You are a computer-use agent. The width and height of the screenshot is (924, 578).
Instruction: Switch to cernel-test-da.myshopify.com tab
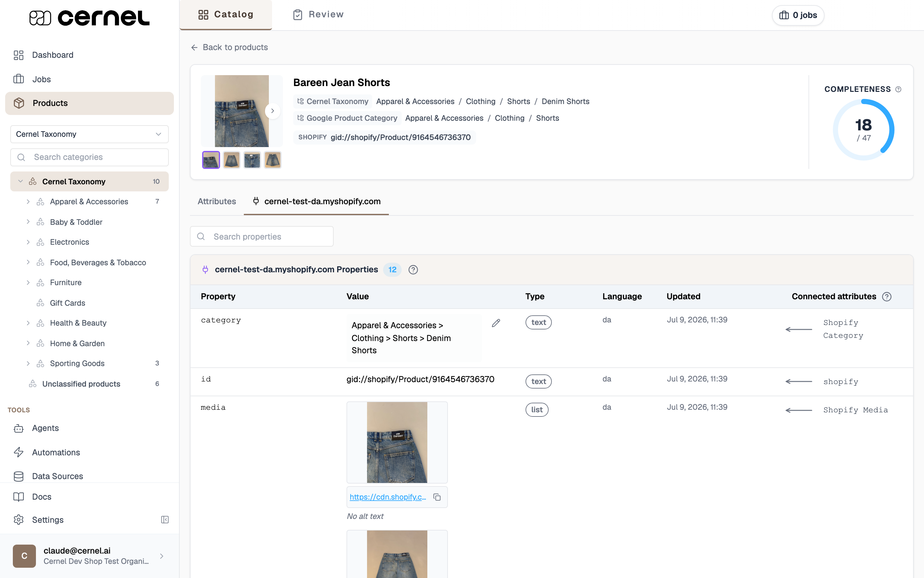coord(317,201)
